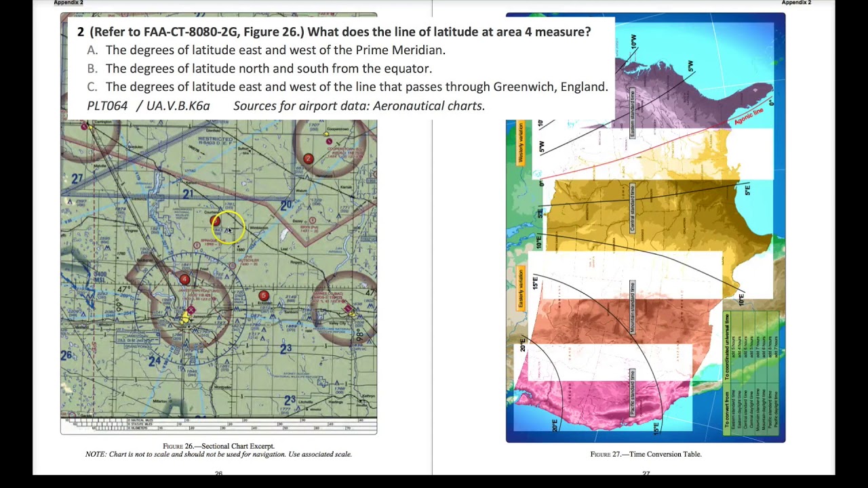Screen dimensions: 868x488
Task: Click the Barnes County airport symbol near Valley City
Action: coord(349,309)
